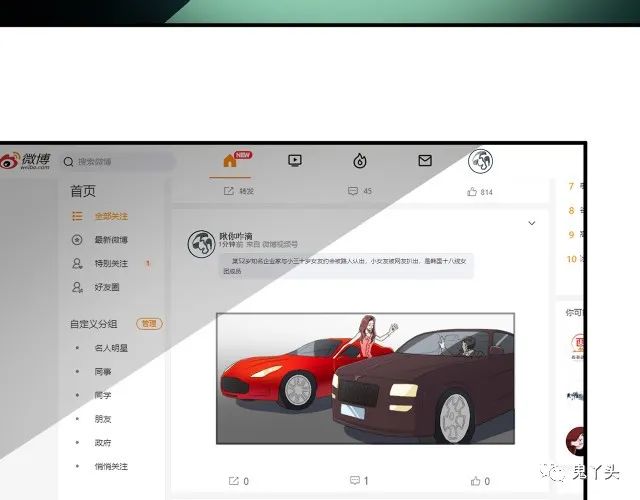The width and height of the screenshot is (640, 500).
Task: Select the search magnifier icon
Action: pos(68,162)
